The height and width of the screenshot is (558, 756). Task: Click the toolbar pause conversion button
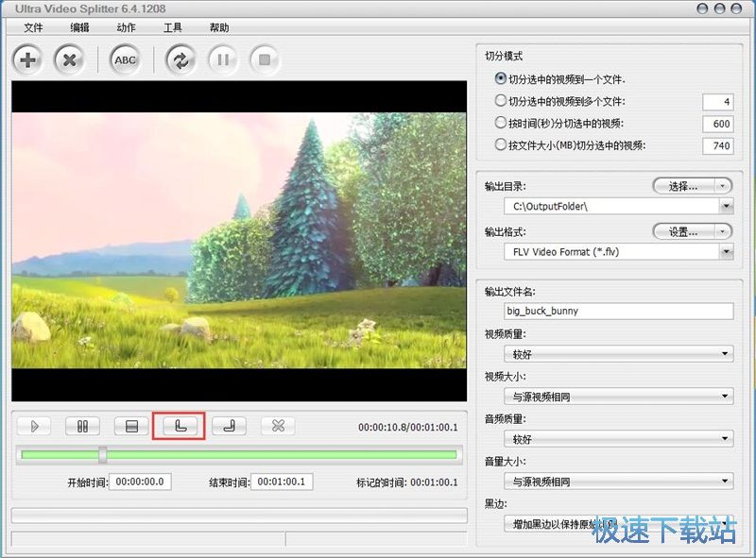click(223, 59)
